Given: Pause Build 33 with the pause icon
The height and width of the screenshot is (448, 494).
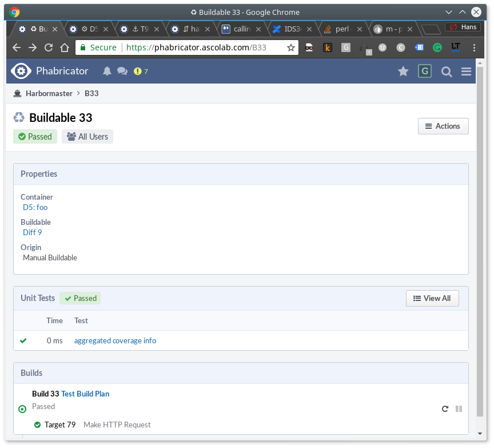Looking at the screenshot, I should coord(459,409).
